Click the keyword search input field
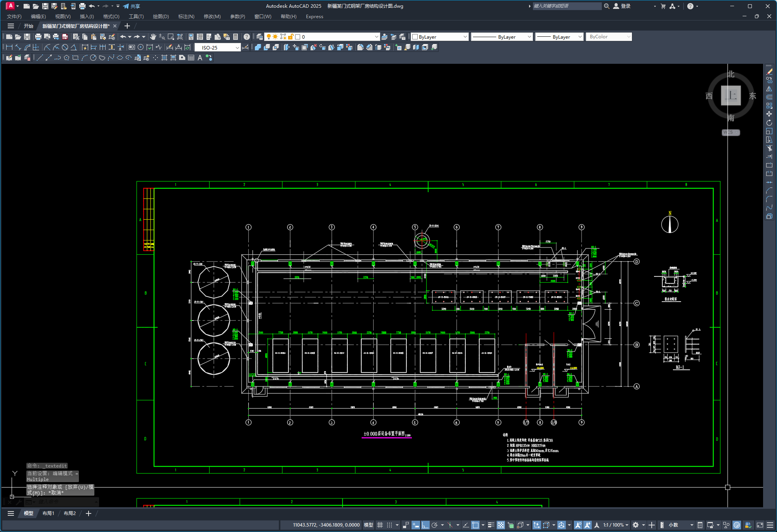Image resolution: width=777 pixels, height=532 pixels. pos(567,6)
